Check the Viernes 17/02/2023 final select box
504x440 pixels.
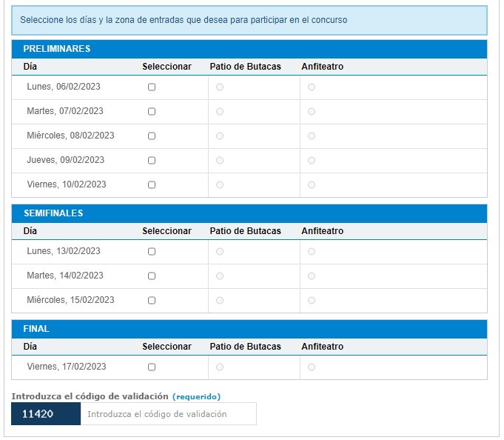point(152,367)
